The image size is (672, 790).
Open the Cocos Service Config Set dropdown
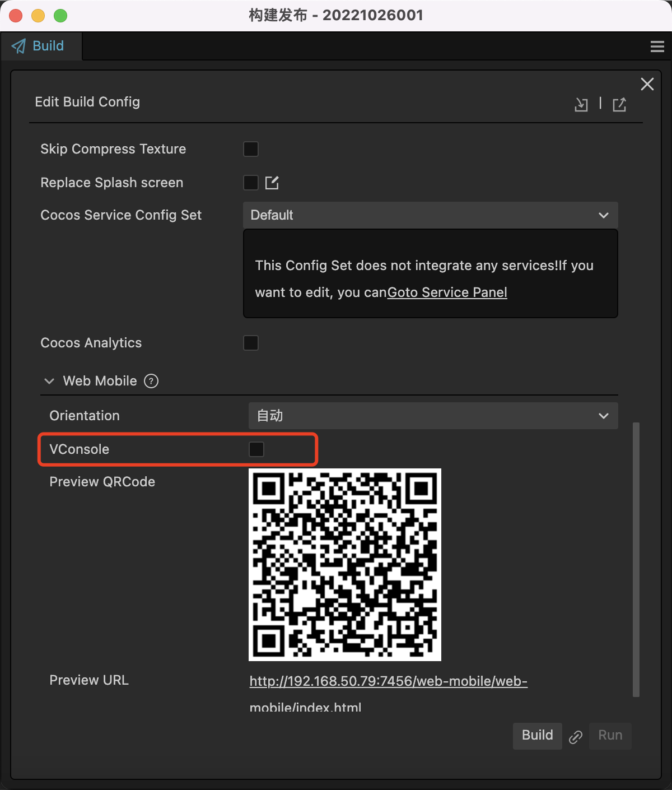430,215
